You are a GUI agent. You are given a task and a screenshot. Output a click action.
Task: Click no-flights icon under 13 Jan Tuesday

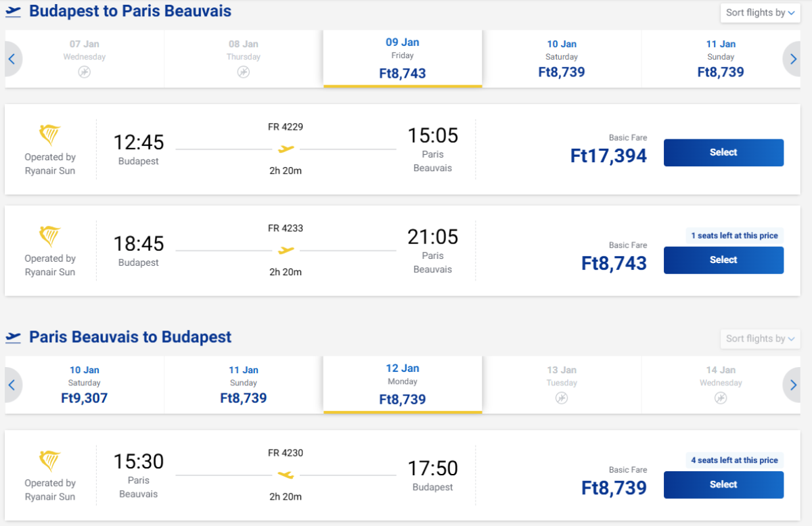pos(561,398)
